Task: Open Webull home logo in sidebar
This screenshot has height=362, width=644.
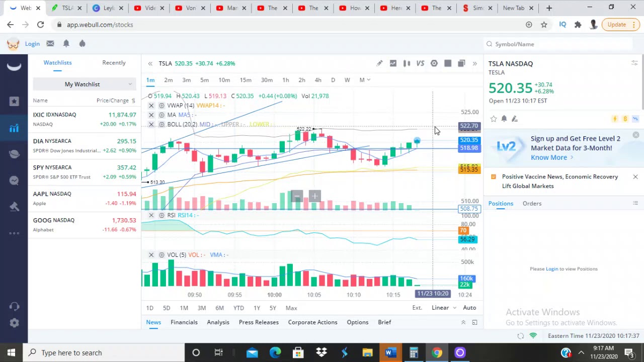Action: point(14,67)
